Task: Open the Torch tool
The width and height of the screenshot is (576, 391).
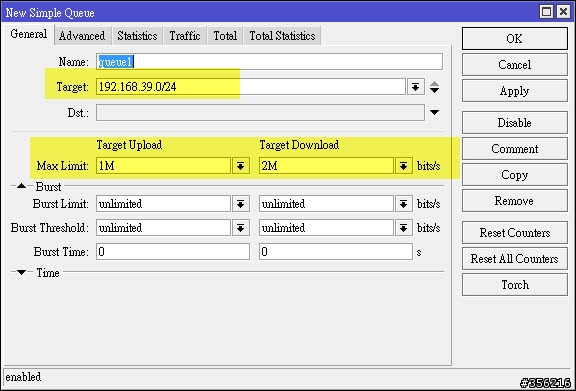Action: click(x=515, y=285)
